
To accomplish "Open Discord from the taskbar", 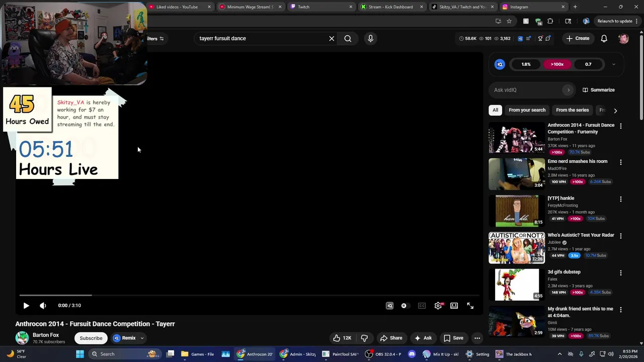I will pyautogui.click(x=412, y=354).
